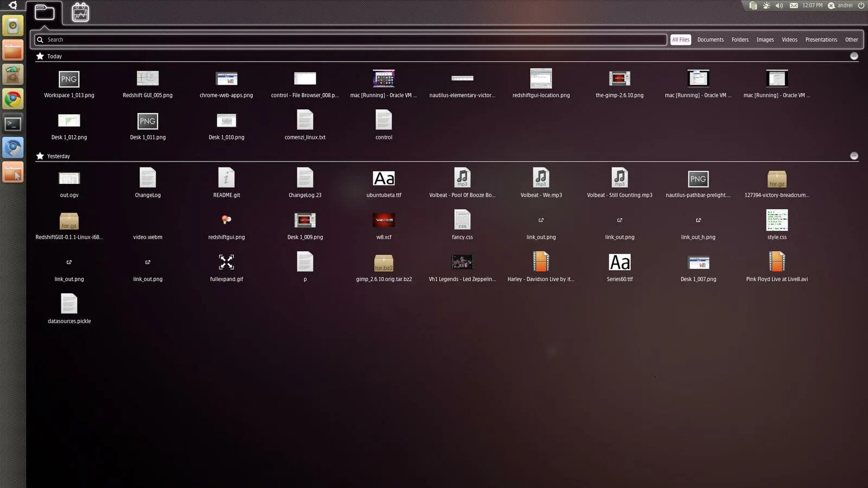Image resolution: width=868 pixels, height=488 pixels.
Task: Open chrome-web-apps.png thumbnail
Action: click(x=226, y=84)
